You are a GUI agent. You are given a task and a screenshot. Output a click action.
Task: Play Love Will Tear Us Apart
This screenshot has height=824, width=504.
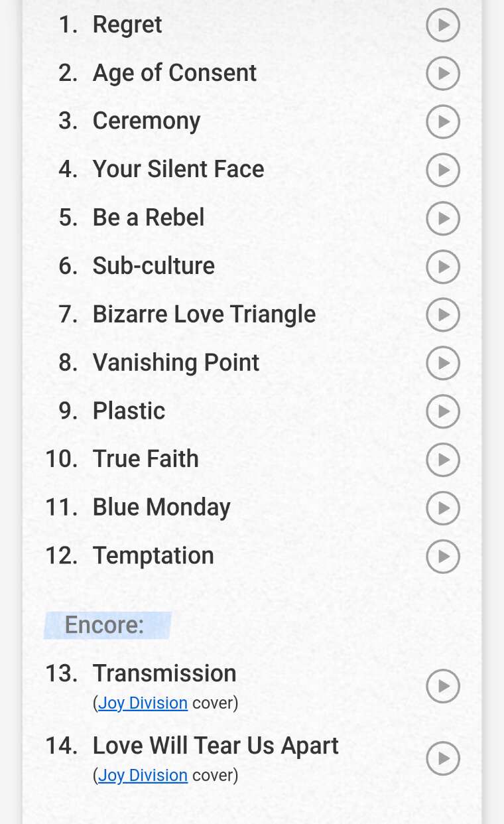442,758
